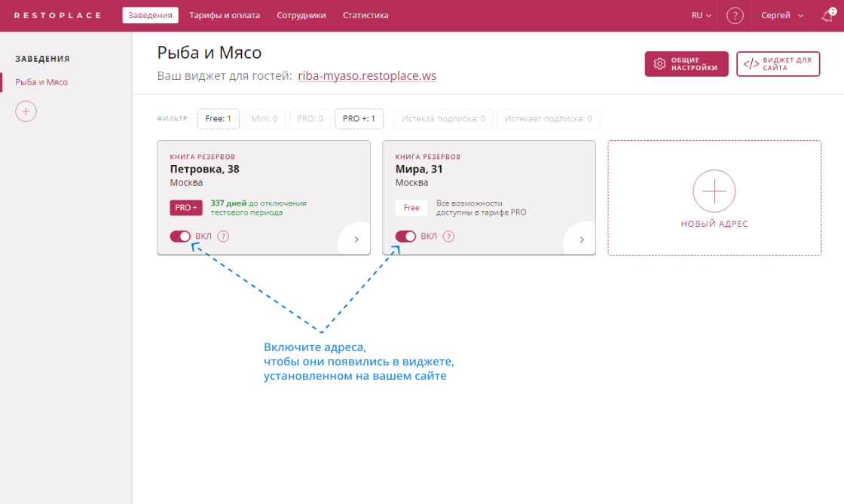Screen dimensions: 844x504
Task: Open riba-myaso.restoplace.ws widget link
Action: pos(367,76)
